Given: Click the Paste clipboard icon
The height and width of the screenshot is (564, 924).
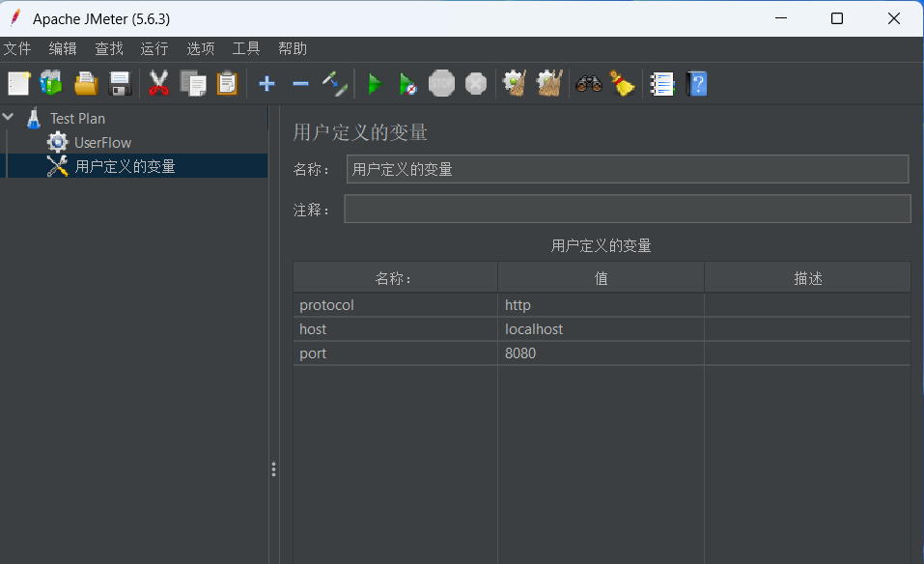Looking at the screenshot, I should point(228,84).
